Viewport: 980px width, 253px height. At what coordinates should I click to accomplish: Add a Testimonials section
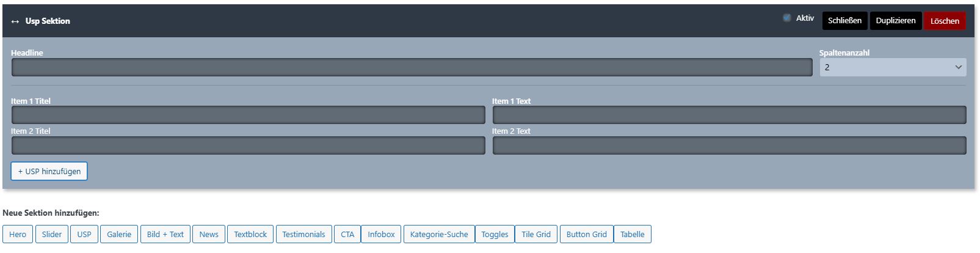(x=303, y=234)
